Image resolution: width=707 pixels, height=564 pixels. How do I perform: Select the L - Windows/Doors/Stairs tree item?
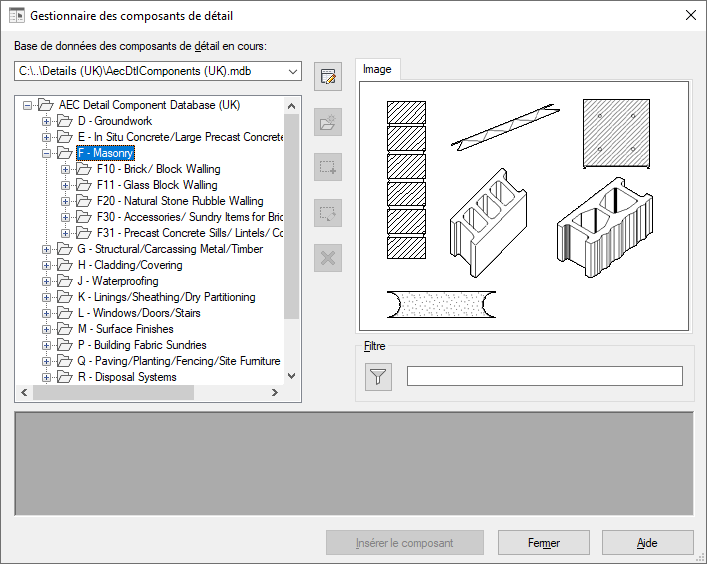click(139, 313)
